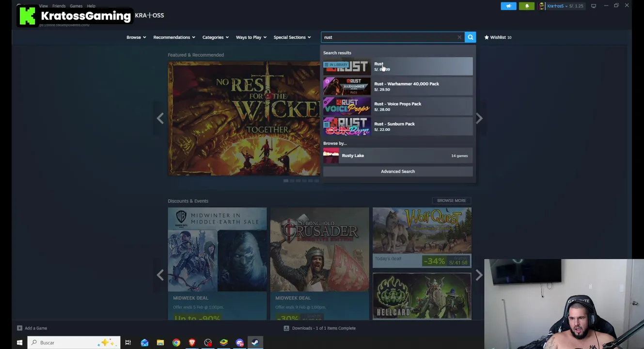
Task: Open the Friends menu
Action: [x=59, y=6]
